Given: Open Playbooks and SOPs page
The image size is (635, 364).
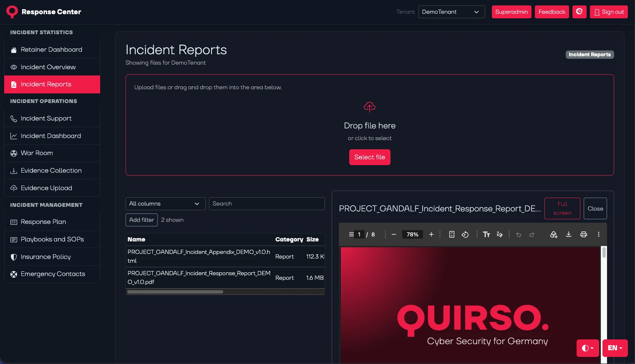Looking at the screenshot, I should 52,239.
